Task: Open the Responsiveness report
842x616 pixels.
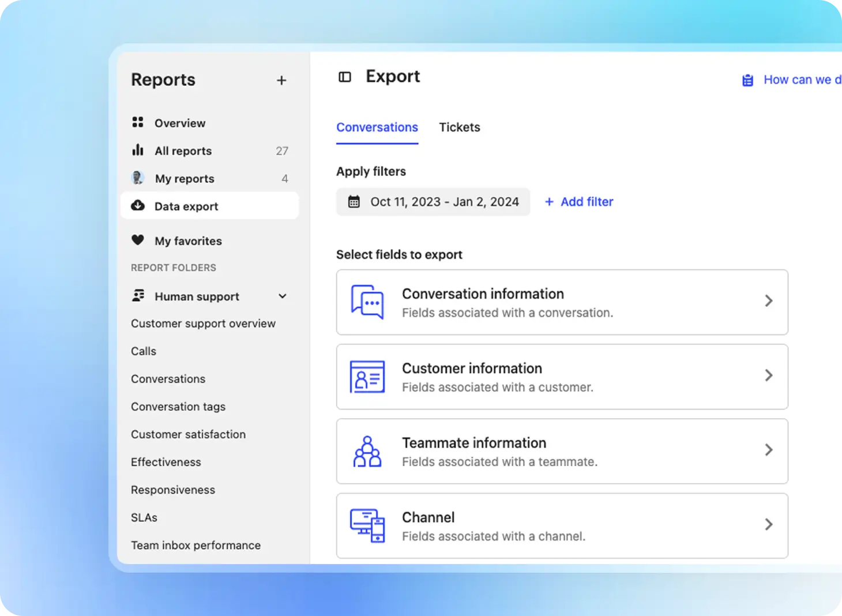Action: point(173,489)
